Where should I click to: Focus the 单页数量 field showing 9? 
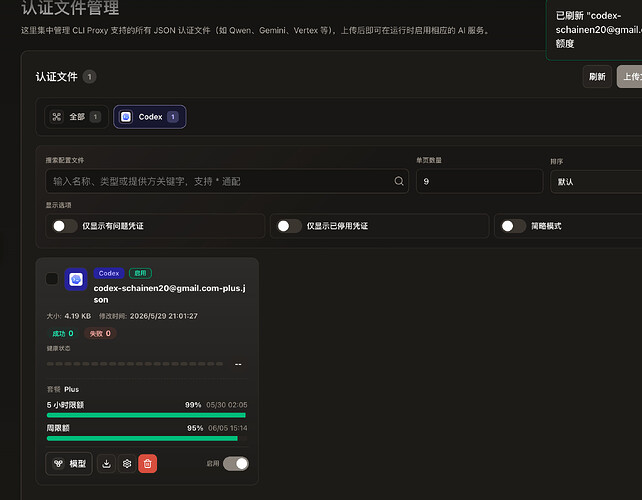pyautogui.click(x=479, y=181)
